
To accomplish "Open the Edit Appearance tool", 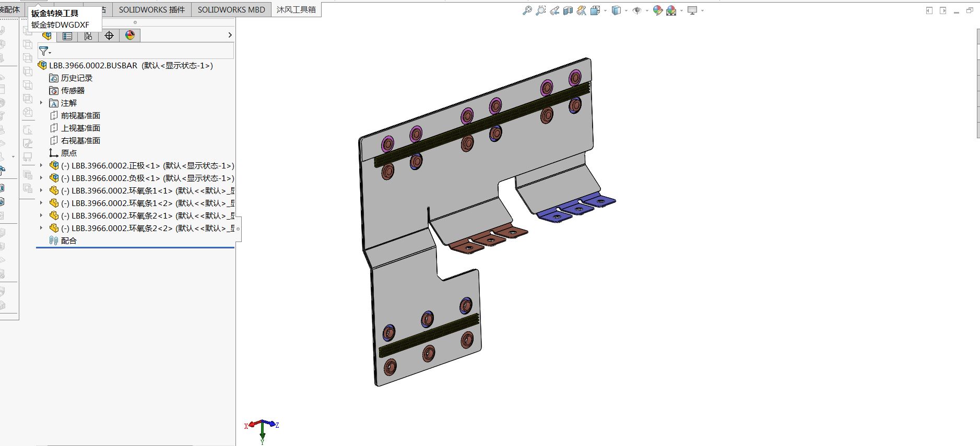I will click(658, 10).
